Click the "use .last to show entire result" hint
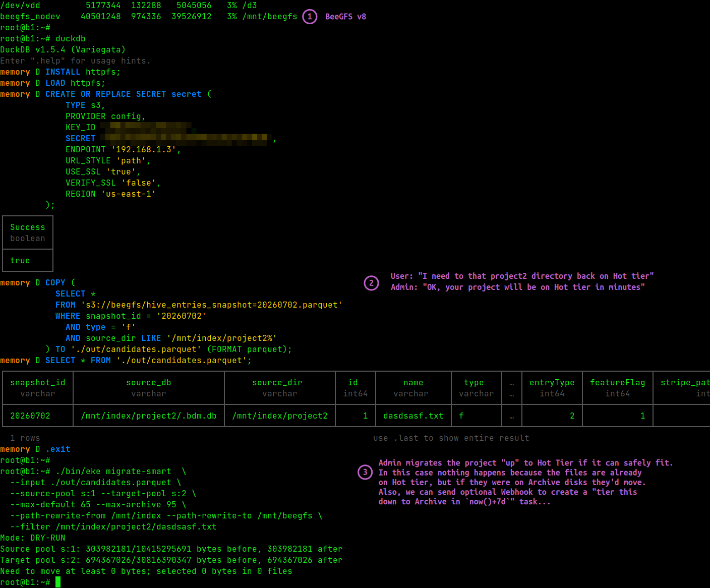The width and height of the screenshot is (710, 588). pyautogui.click(x=451, y=438)
